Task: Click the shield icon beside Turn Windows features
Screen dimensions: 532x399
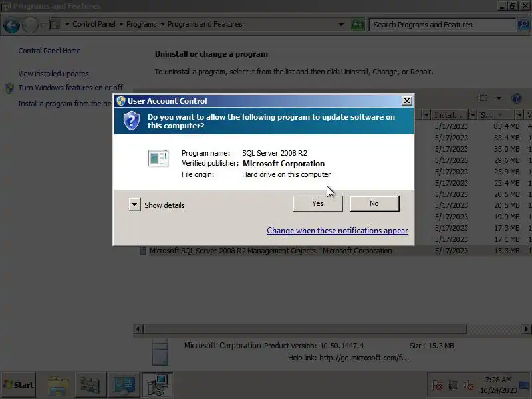Action: coord(9,88)
